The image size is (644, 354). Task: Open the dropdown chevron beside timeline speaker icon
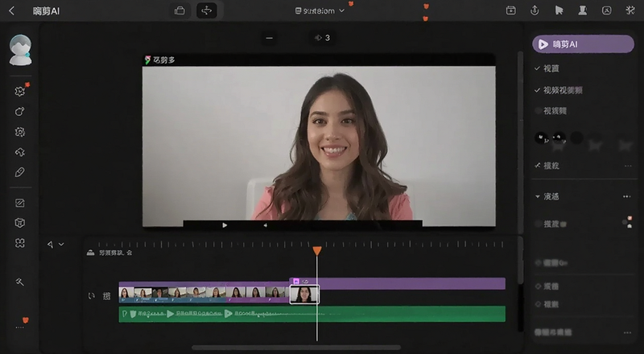coord(61,245)
